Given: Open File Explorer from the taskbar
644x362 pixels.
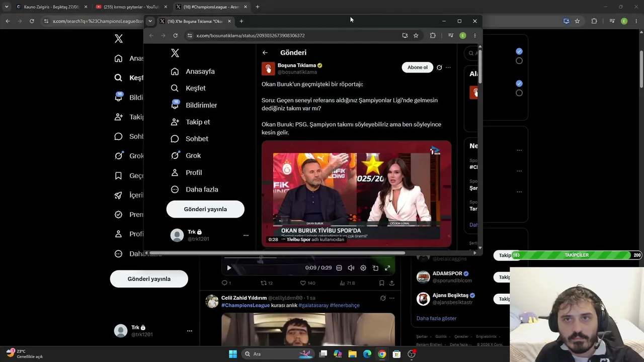Looking at the screenshot, I should pos(353,354).
